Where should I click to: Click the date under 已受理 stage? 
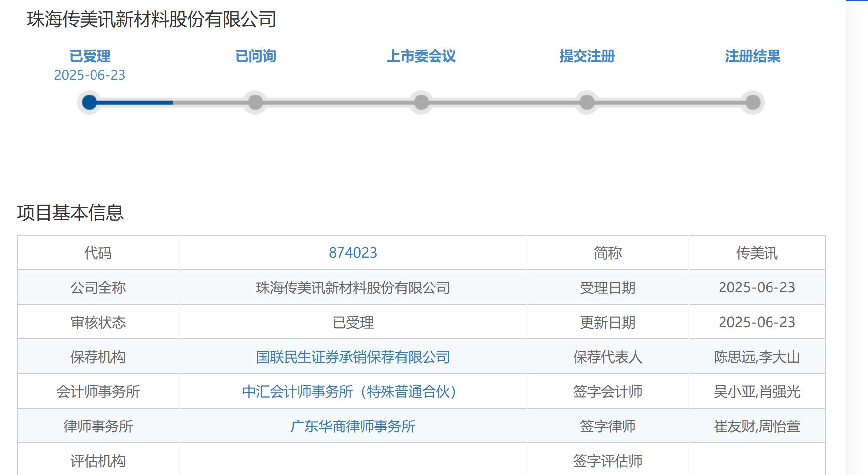[x=90, y=75]
